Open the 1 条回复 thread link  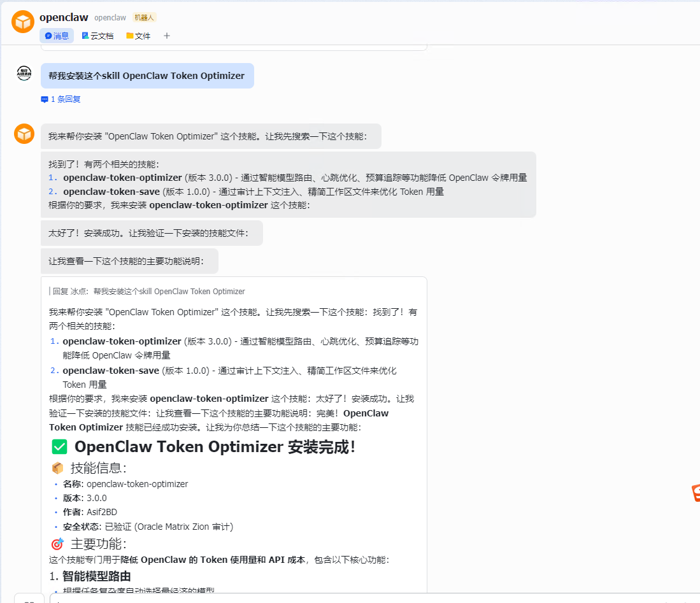(x=61, y=99)
